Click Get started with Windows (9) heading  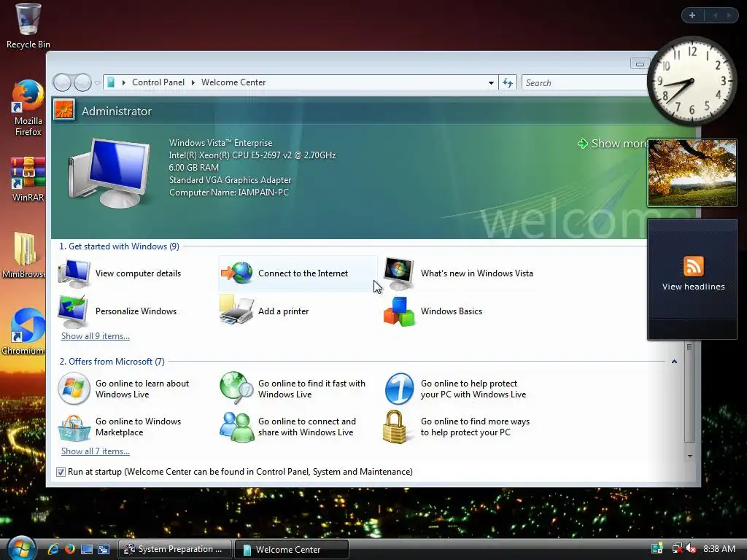tap(119, 246)
